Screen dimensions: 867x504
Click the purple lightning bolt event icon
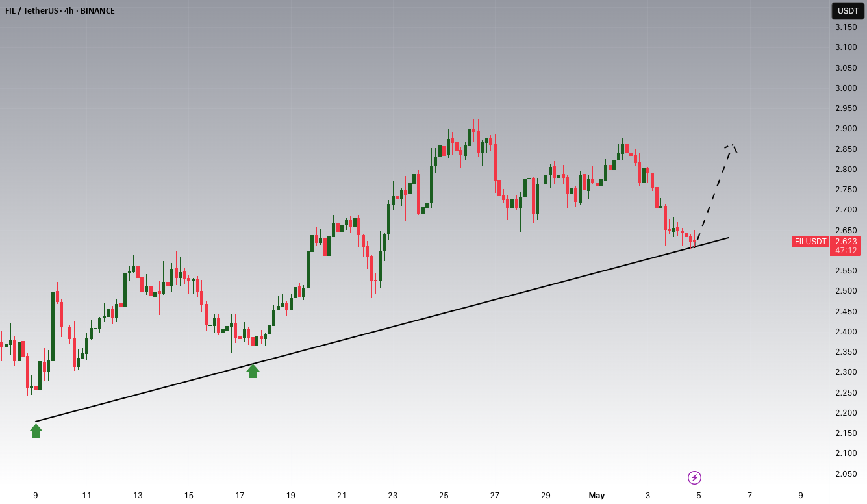(694, 478)
